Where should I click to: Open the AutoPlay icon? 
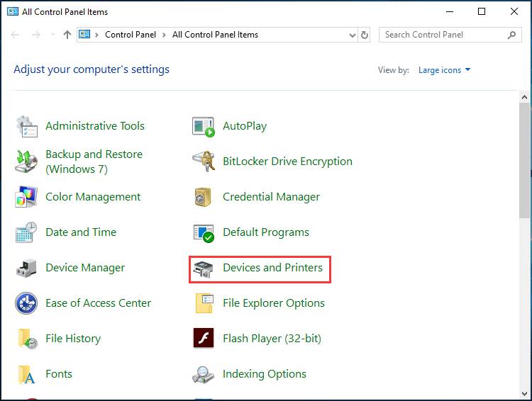(x=204, y=126)
